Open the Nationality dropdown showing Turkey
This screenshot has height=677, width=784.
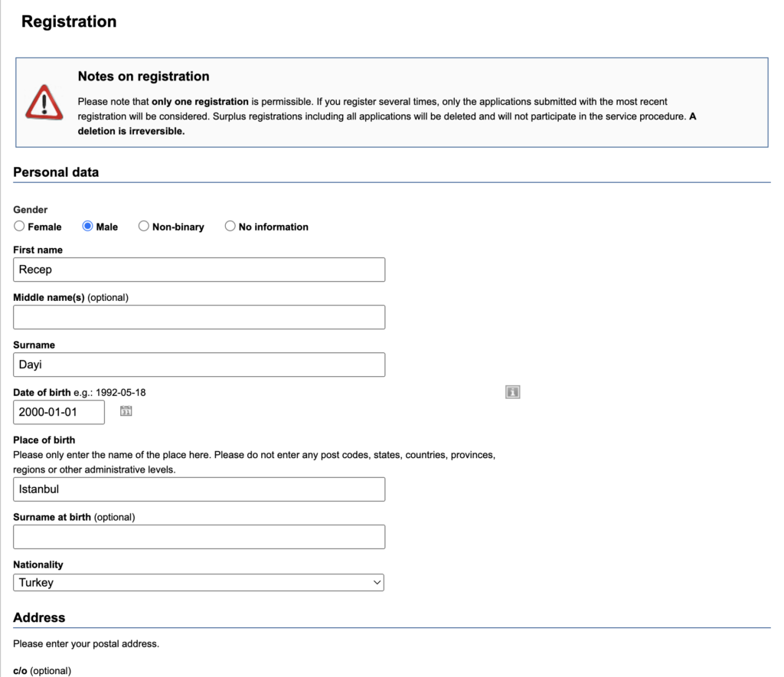pos(198,582)
